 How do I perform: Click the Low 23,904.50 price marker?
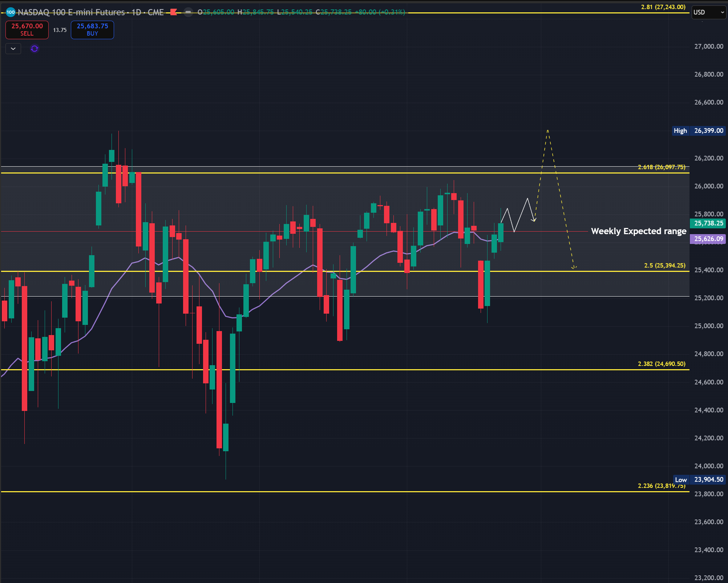(x=699, y=480)
